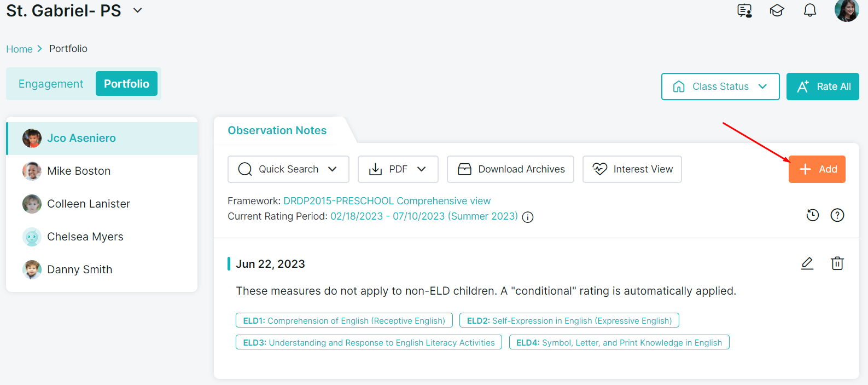Open the Class Status dropdown
The height and width of the screenshot is (385, 868).
pyautogui.click(x=720, y=87)
